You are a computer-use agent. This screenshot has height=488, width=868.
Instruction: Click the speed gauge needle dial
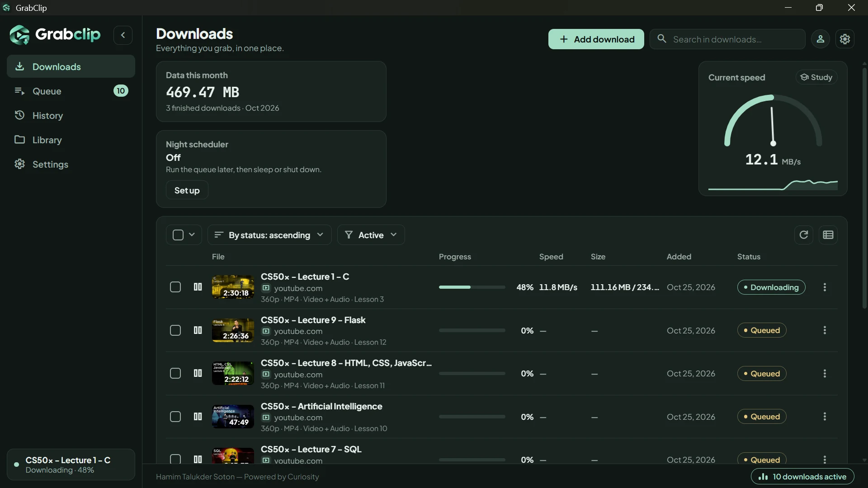tap(773, 121)
